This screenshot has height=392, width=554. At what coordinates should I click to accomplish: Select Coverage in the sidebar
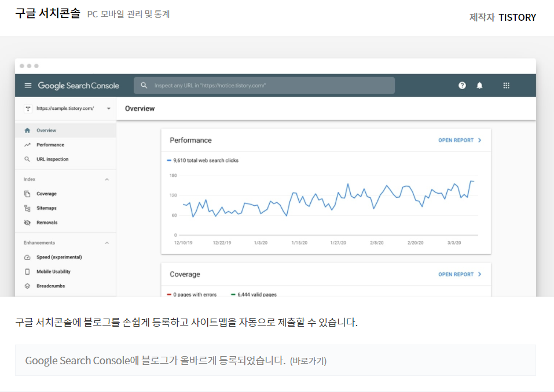coord(65,194)
